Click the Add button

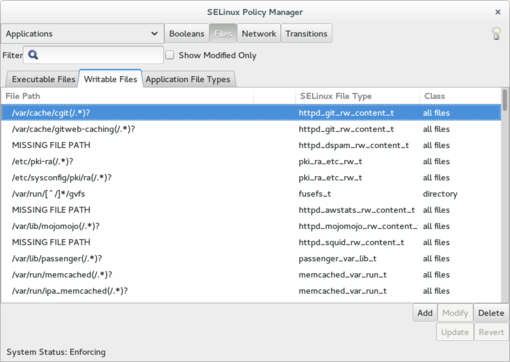tap(425, 313)
